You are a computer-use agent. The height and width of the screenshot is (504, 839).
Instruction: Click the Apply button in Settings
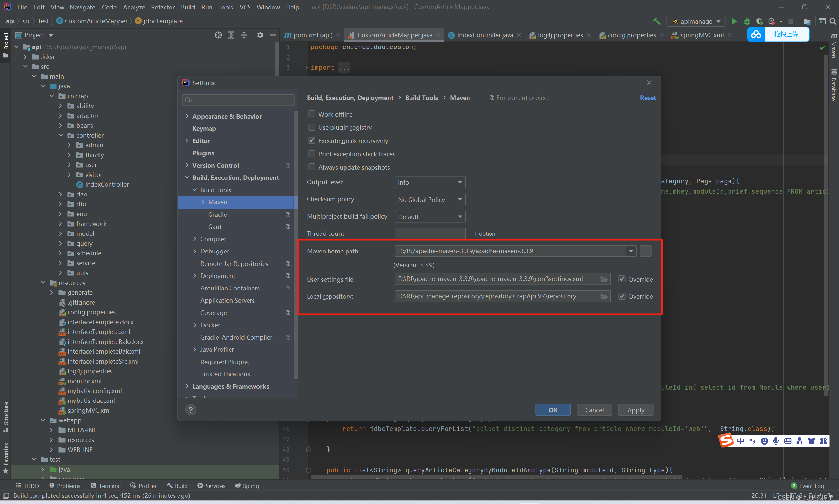point(636,410)
